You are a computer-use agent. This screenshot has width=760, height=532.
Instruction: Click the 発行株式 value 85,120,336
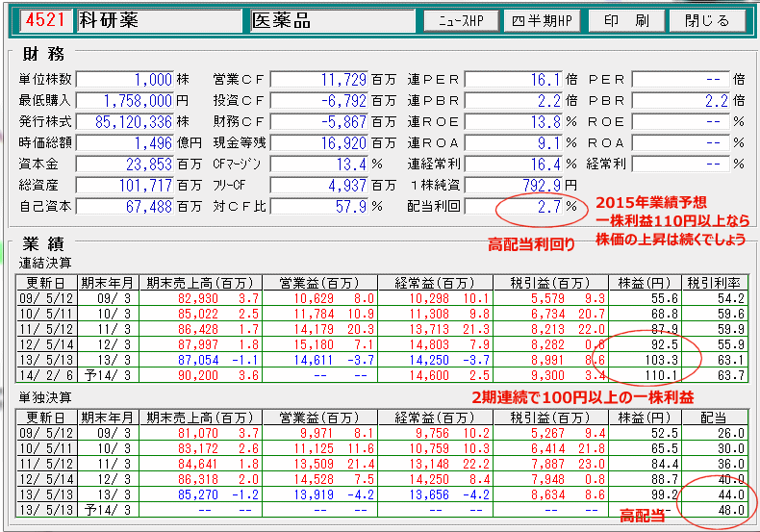pyautogui.click(x=124, y=121)
